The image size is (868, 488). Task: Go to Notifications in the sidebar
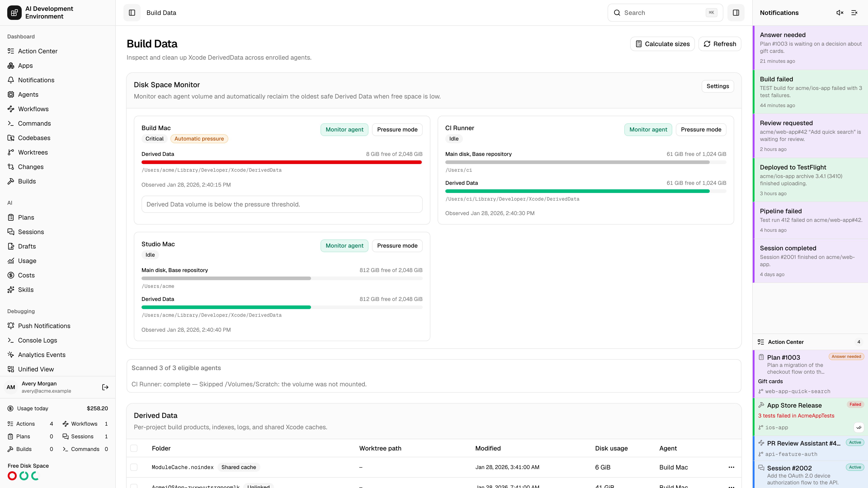58,80
